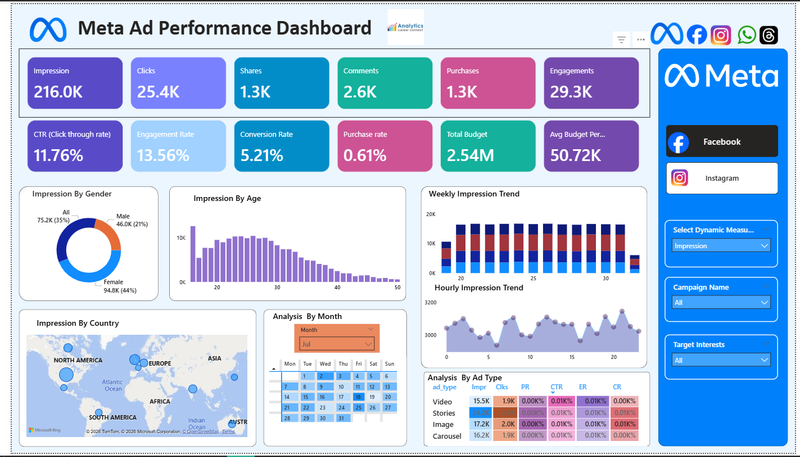Collapse the Month slicer header chevron
This screenshot has height=457, width=800.
[370, 330]
